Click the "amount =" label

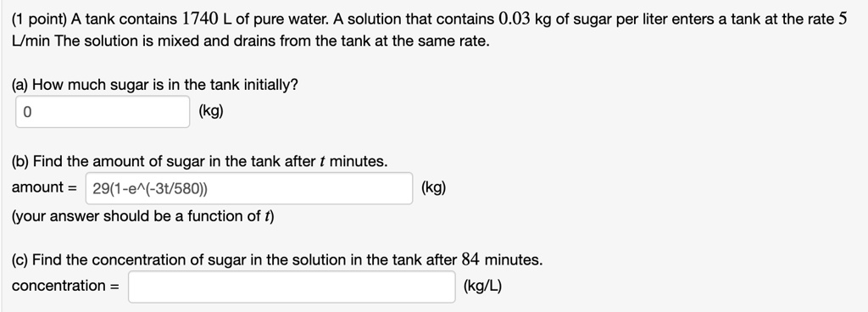(43, 187)
